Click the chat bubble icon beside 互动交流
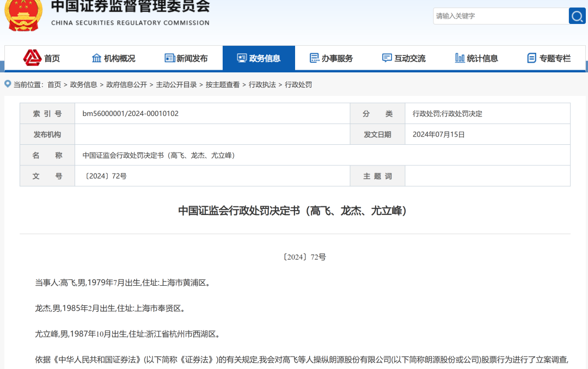Screen dimensions: 588x369 [x=387, y=58]
